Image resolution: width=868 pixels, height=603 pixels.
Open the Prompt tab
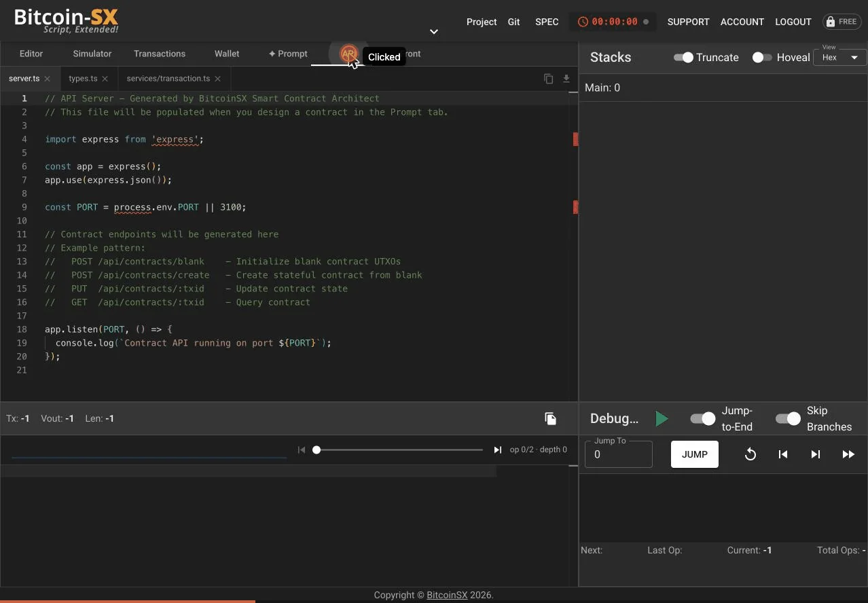[x=288, y=54]
